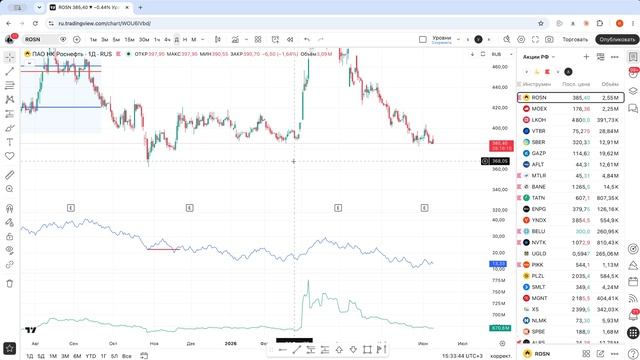Select the Н weekly interval
Image resolution: width=640 pixels, height=360 pixels.
click(x=185, y=40)
